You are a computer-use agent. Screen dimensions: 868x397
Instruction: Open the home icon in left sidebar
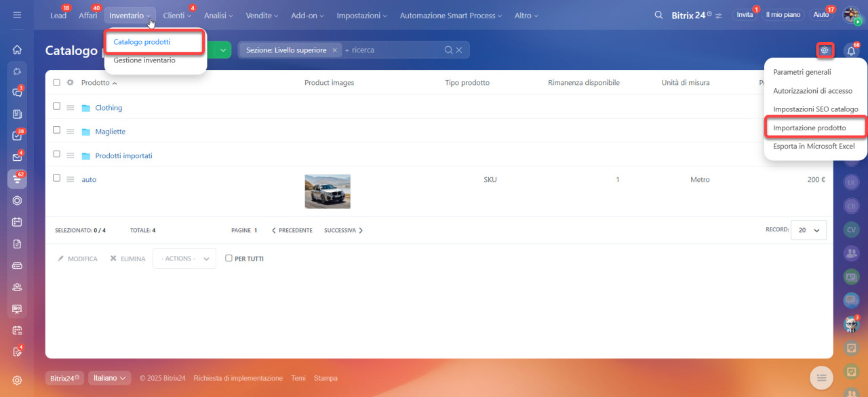coord(17,50)
